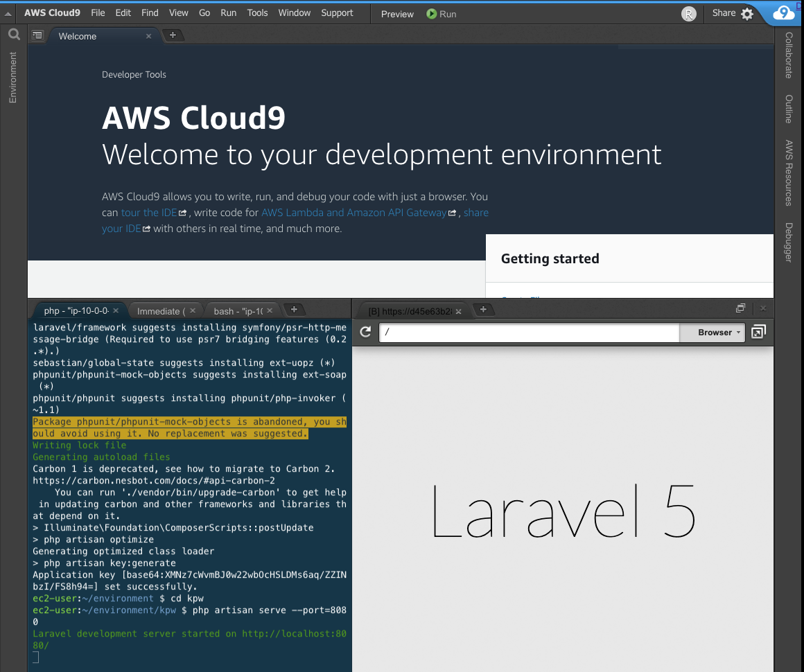Open the AWS Cloud9 menu
This screenshot has height=672, width=804.
52,12
